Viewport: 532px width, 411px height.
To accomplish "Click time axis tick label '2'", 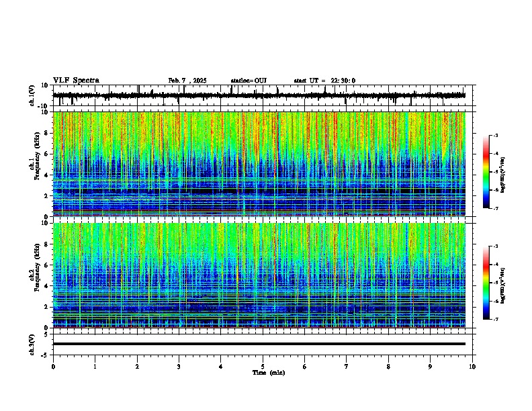I will pyautogui.click(x=137, y=367).
